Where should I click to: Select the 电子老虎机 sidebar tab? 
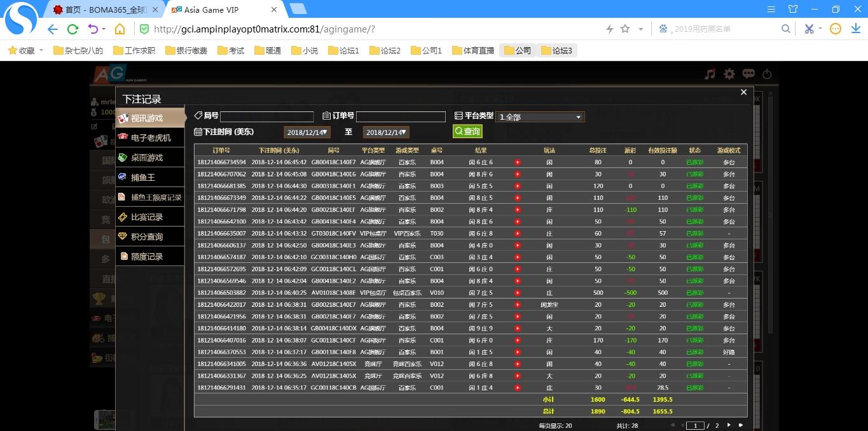pos(150,138)
